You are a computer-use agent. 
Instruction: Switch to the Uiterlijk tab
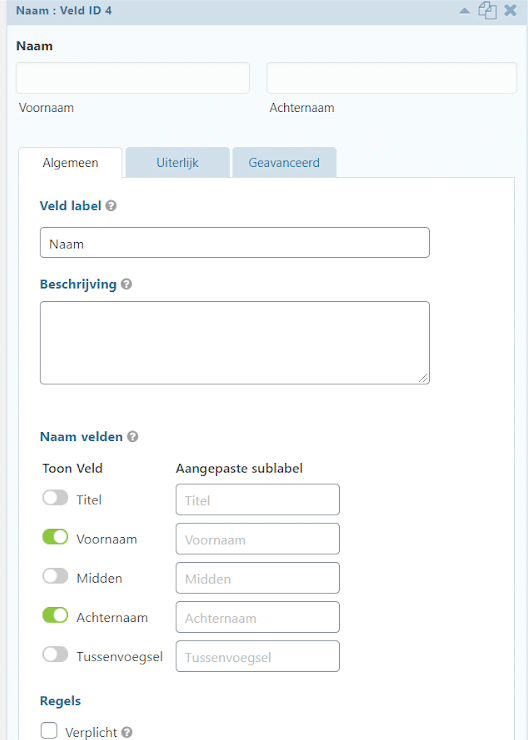[x=177, y=163]
